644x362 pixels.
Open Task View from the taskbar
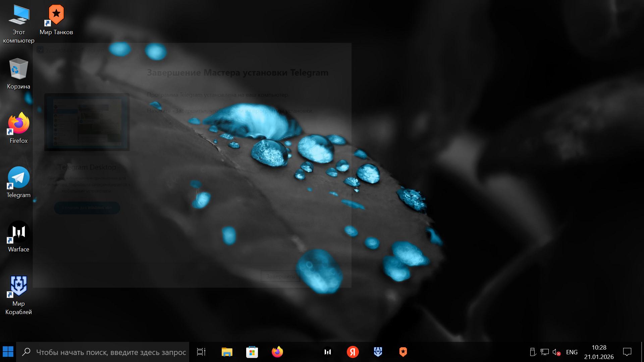[x=201, y=352]
